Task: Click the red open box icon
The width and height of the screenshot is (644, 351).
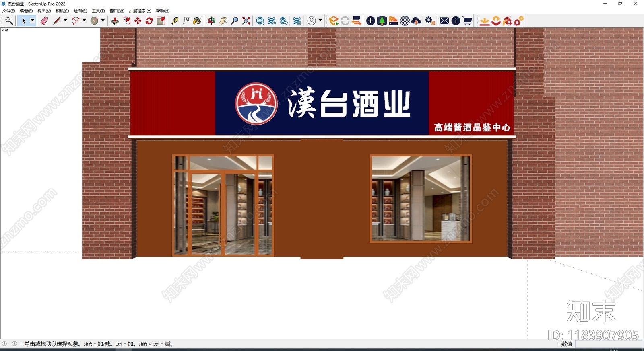Action: point(496,21)
